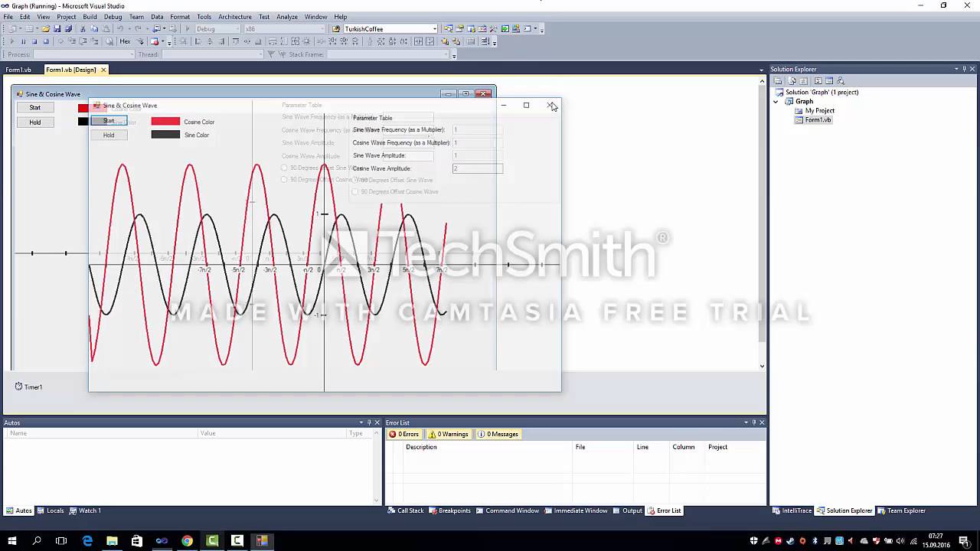Toggle the Hex display button
The width and height of the screenshot is (980, 551).
(125, 41)
